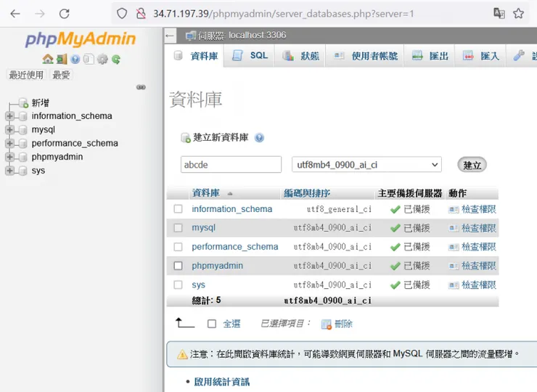Open phpMyAdmin documentation blue question icon
Viewport: 537px width, 392px height.
(x=75, y=60)
